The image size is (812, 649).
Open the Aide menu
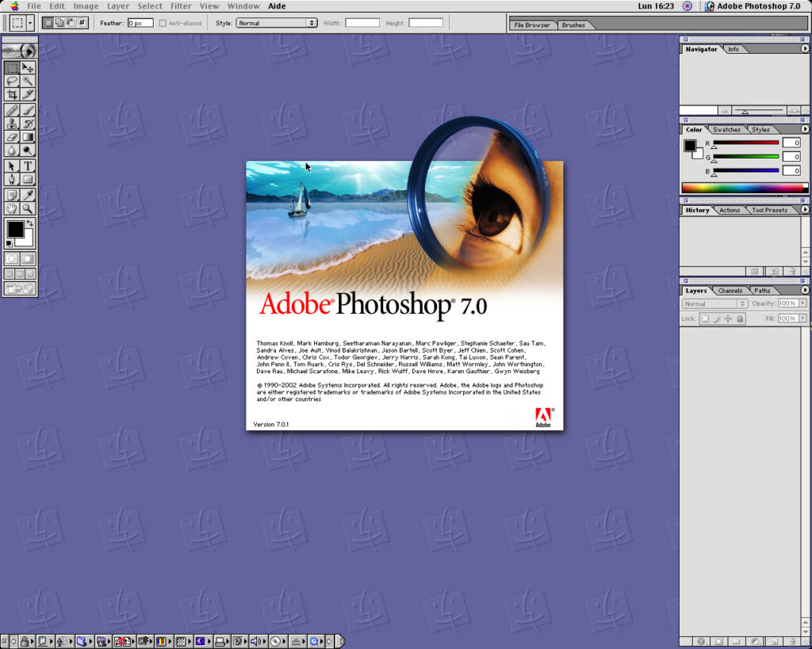[277, 6]
